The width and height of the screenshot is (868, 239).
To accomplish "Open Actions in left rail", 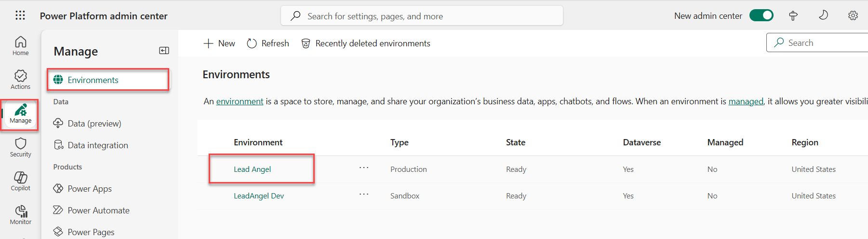I will (20, 80).
